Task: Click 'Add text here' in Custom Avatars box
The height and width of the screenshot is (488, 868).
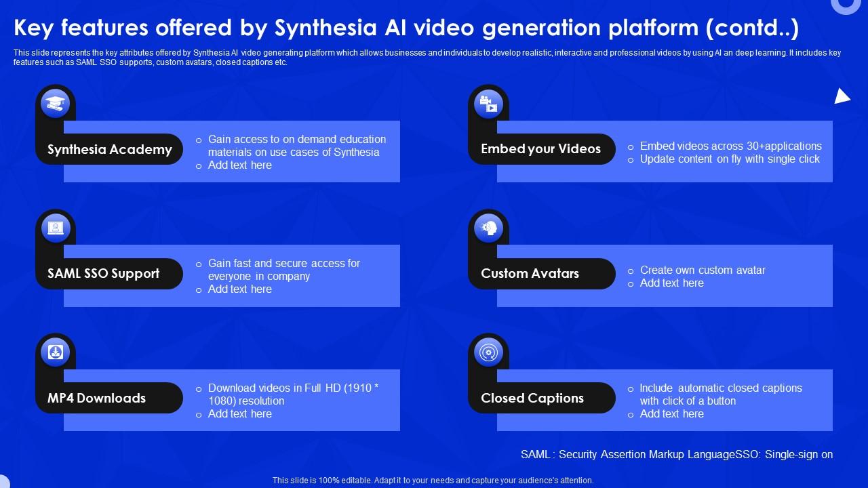Action: point(672,283)
